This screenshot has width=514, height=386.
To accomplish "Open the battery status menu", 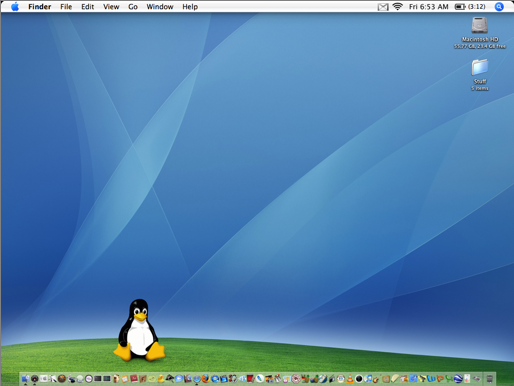I will pyautogui.click(x=470, y=7).
